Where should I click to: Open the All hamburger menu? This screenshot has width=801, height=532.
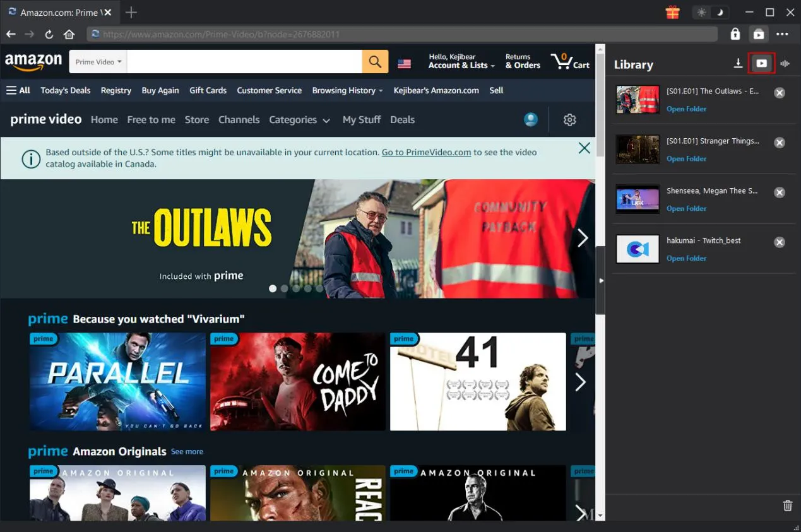click(18, 90)
